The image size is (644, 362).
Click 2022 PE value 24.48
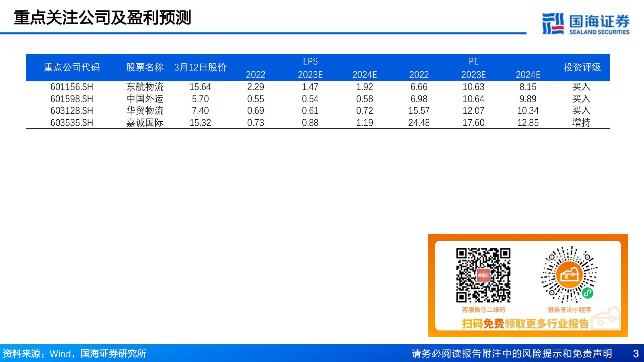coord(419,123)
